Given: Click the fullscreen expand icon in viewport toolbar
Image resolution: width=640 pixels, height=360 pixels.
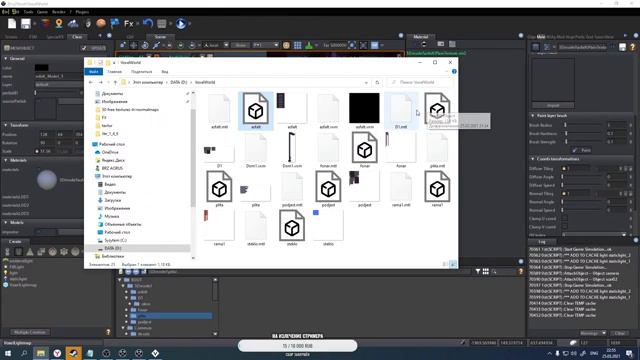Looking at the screenshot, I should pyautogui.click(x=363, y=45).
